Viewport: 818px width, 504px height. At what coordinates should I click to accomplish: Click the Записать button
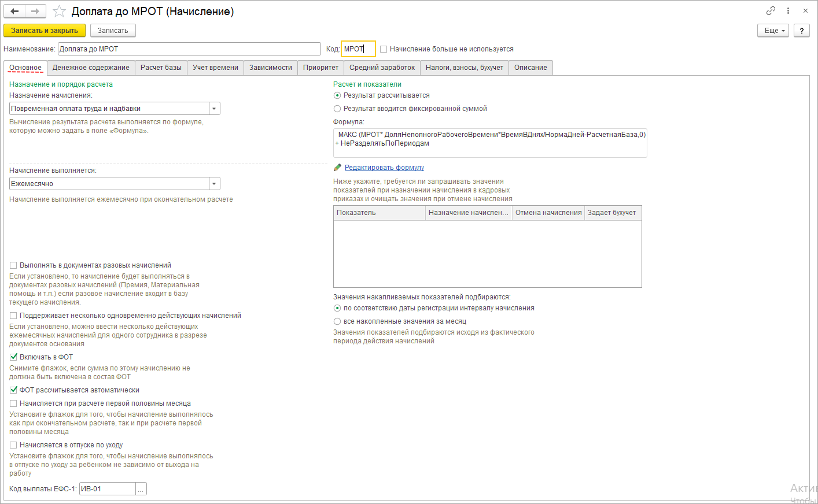113,31
